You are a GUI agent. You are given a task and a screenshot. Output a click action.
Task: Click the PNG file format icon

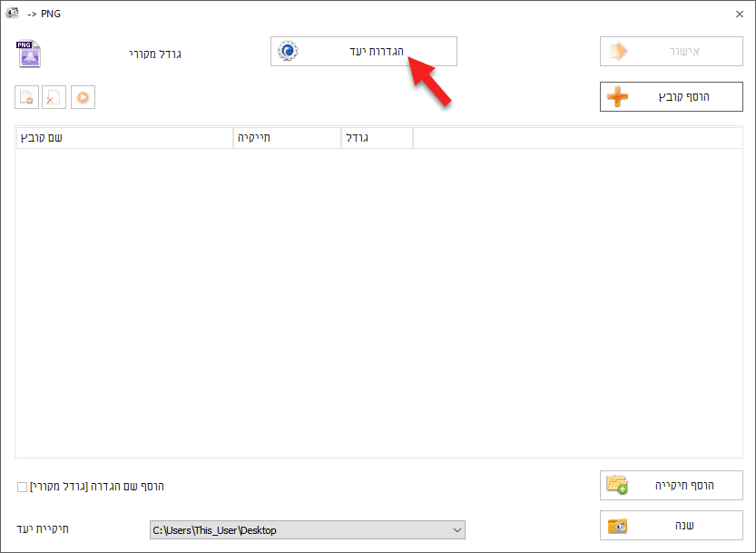coord(28,54)
